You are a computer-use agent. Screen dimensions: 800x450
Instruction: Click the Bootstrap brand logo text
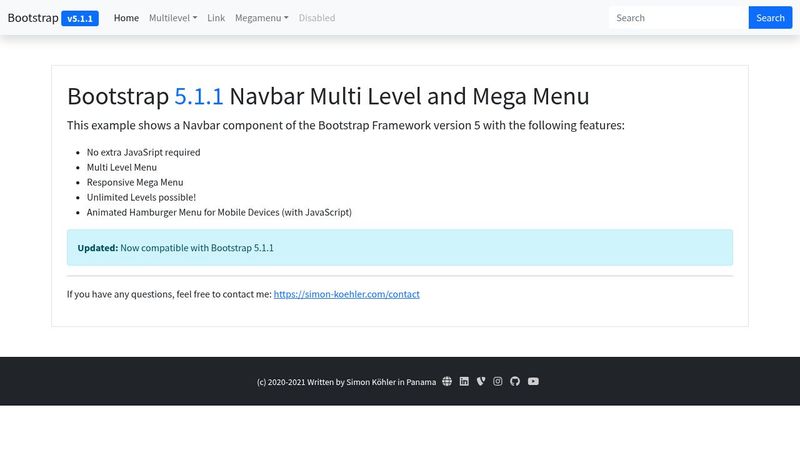pos(33,18)
